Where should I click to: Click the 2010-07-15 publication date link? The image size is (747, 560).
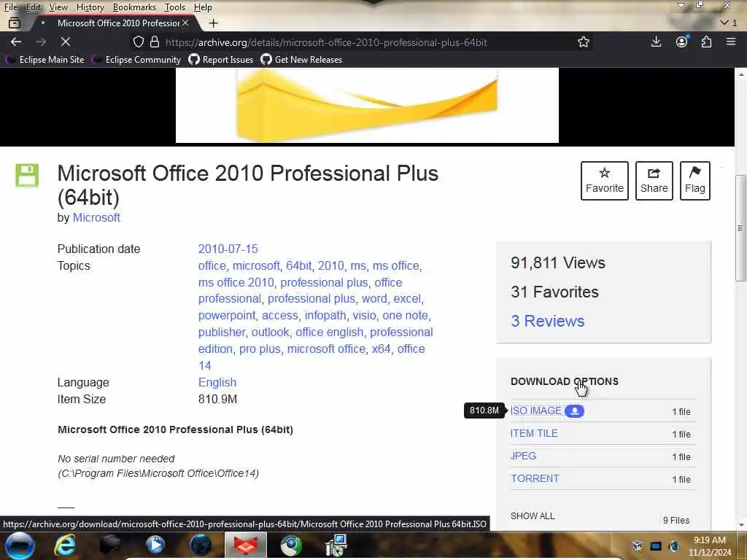(228, 249)
